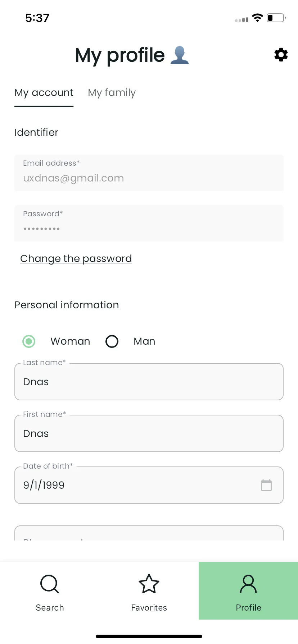Image resolution: width=298 pixels, height=644 pixels.
Task: Tap the Profile person icon in bottom bar
Action: (248, 584)
